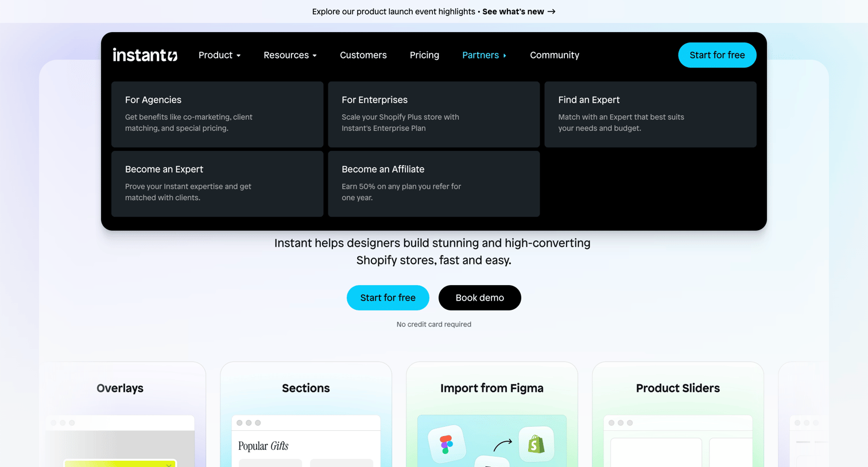Open the Product dropdown menu
The width and height of the screenshot is (868, 467).
coord(220,55)
